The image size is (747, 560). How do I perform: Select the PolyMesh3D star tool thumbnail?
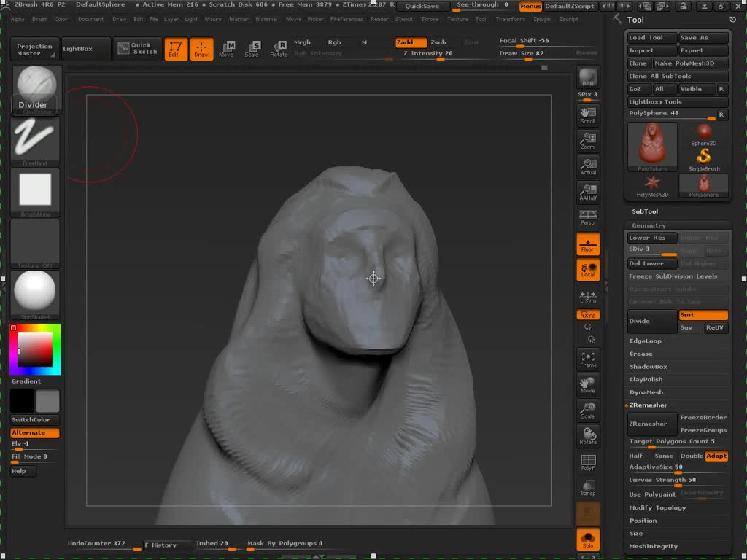652,186
